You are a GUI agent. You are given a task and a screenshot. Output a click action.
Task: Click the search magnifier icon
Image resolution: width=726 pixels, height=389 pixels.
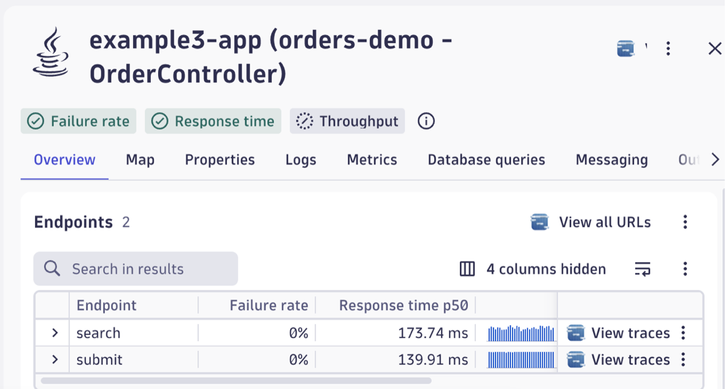(52, 269)
